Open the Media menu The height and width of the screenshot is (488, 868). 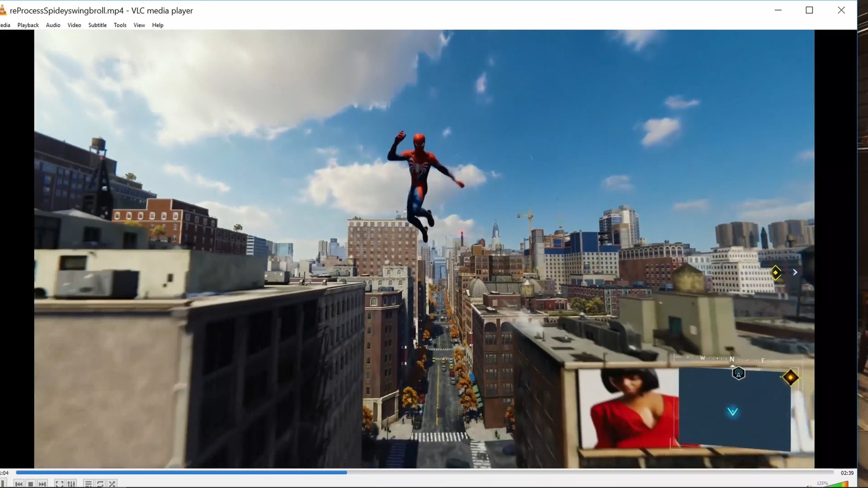(x=5, y=25)
